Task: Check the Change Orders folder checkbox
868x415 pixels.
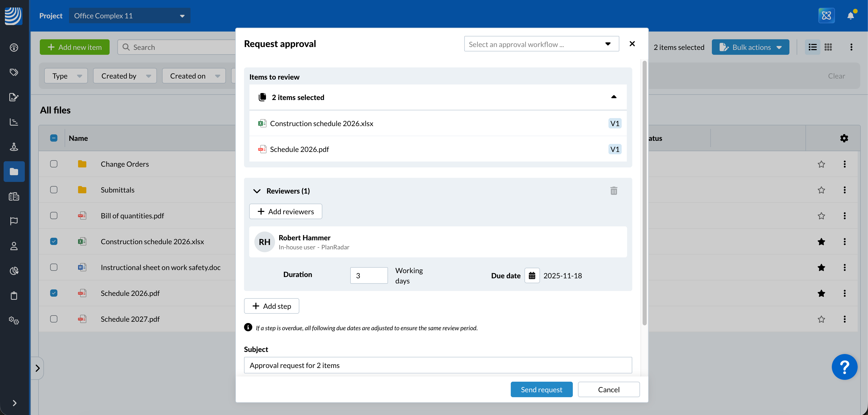Action: click(x=54, y=164)
